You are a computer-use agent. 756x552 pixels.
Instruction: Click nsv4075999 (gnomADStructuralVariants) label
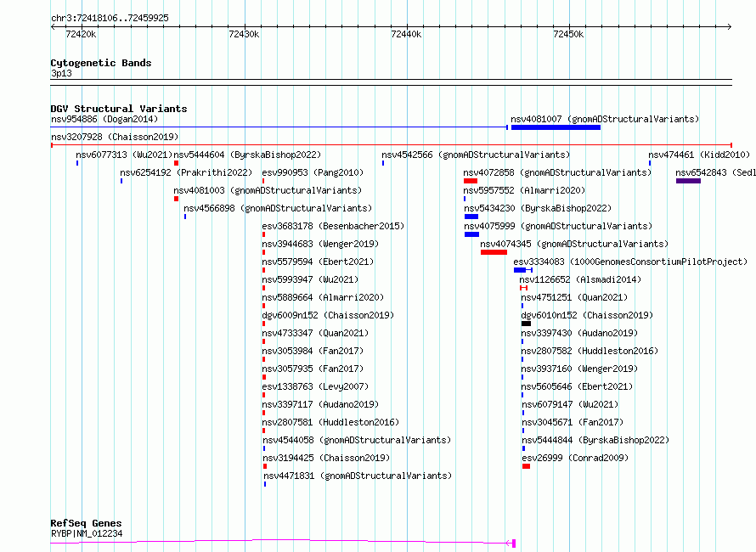click(558, 226)
